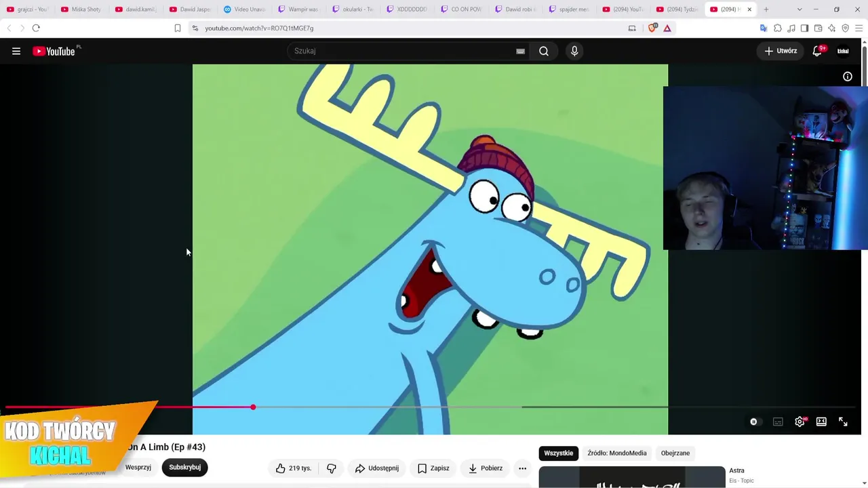
Task: Open the Brave VPN shield icon
Action: (x=846, y=28)
